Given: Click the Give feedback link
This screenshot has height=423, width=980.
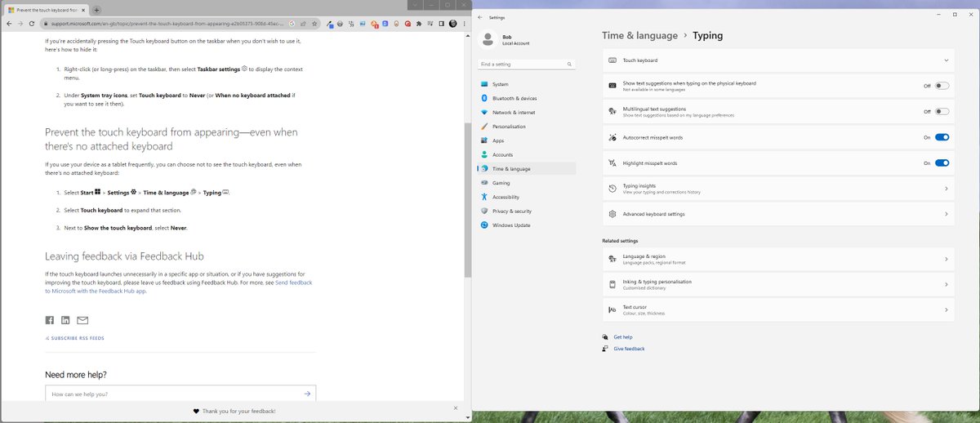Looking at the screenshot, I should point(629,349).
